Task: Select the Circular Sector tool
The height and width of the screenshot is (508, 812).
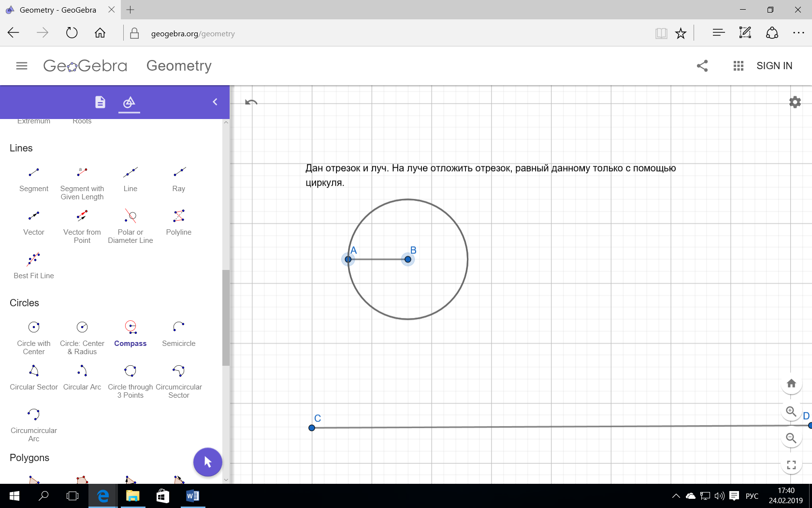Action: tap(34, 377)
